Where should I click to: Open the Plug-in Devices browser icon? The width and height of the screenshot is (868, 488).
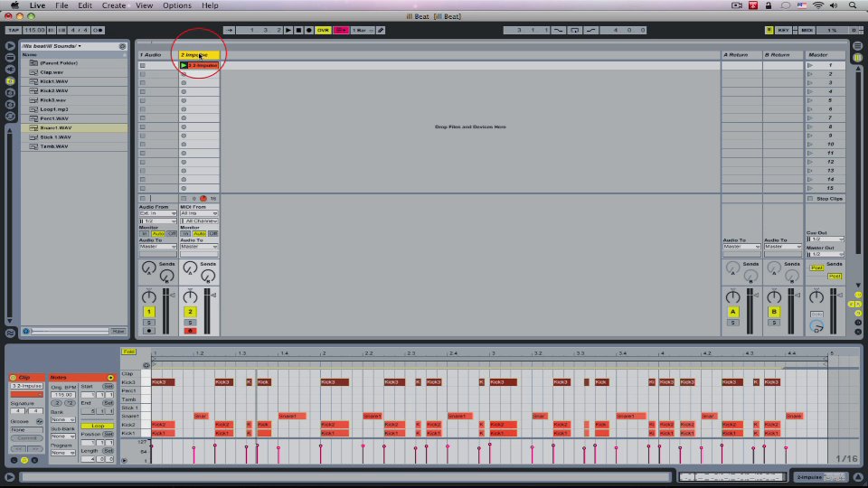(x=10, y=70)
